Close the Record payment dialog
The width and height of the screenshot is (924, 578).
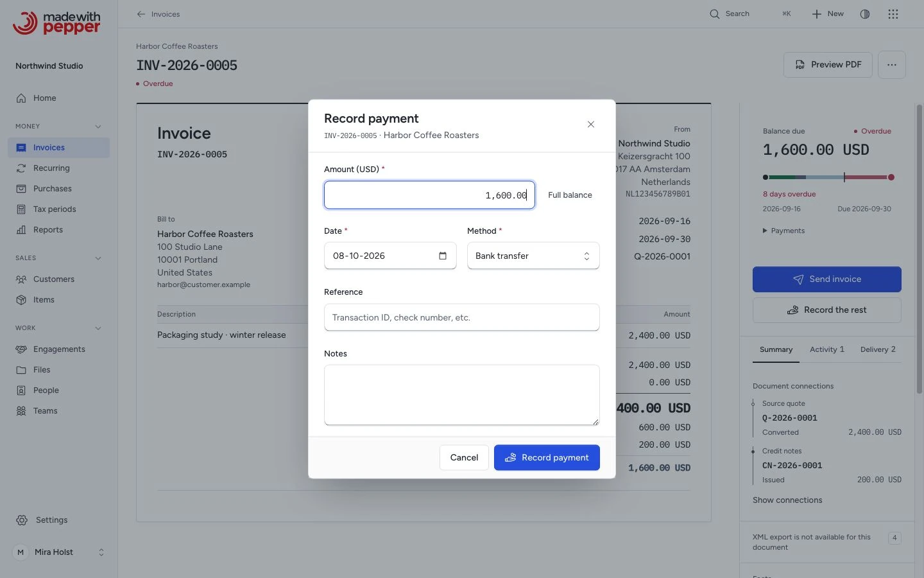591,125
